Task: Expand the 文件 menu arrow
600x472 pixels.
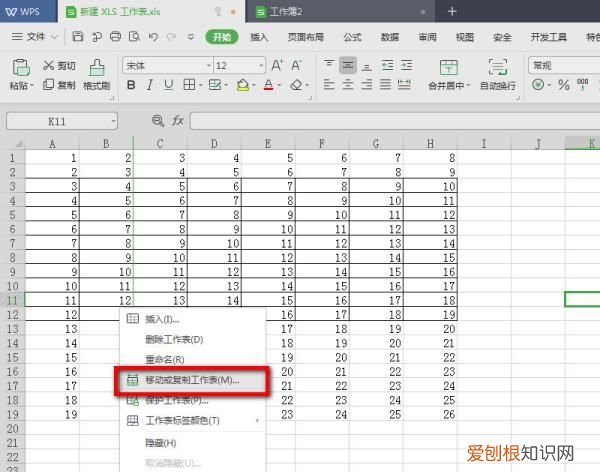Action: click(54, 37)
